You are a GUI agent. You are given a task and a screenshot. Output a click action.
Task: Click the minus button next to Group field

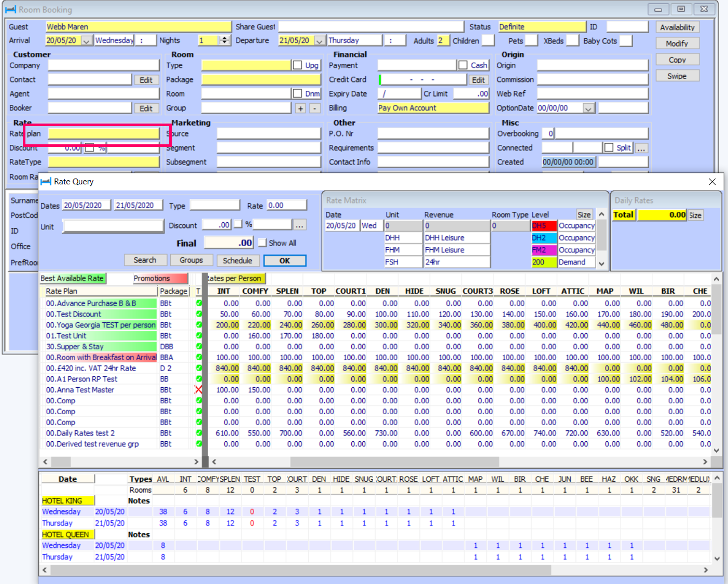coord(314,108)
